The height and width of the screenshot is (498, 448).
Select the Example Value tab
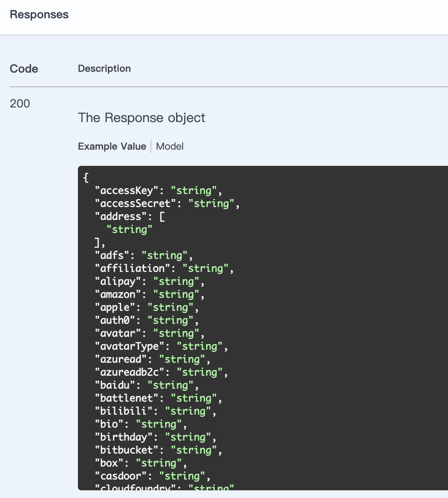coord(112,146)
